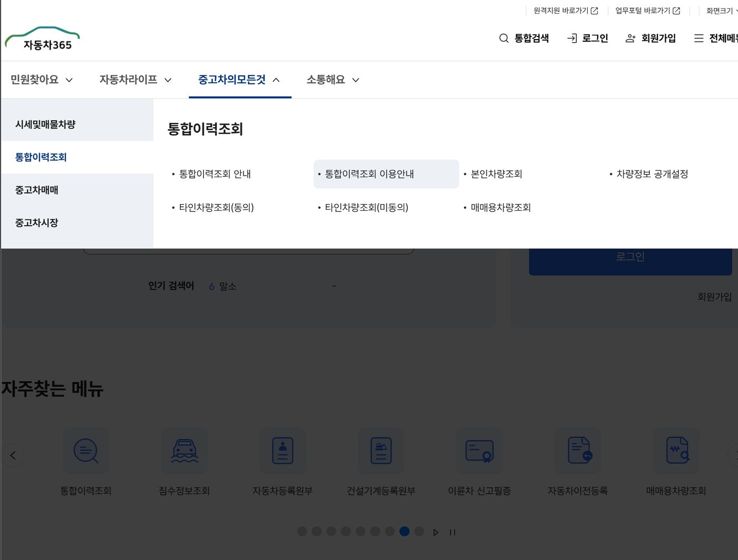
Task: Open the 건설기계등록원부 document icon
Action: point(381,450)
